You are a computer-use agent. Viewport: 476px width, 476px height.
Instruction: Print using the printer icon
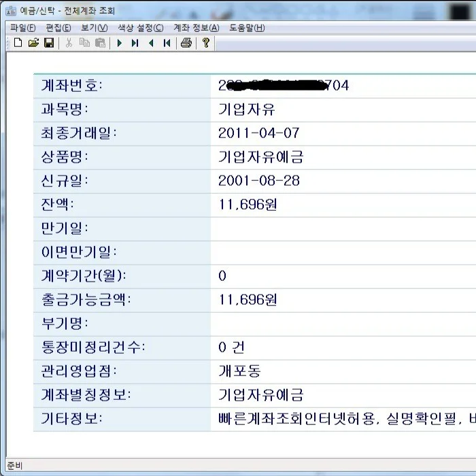pyautogui.click(x=186, y=43)
